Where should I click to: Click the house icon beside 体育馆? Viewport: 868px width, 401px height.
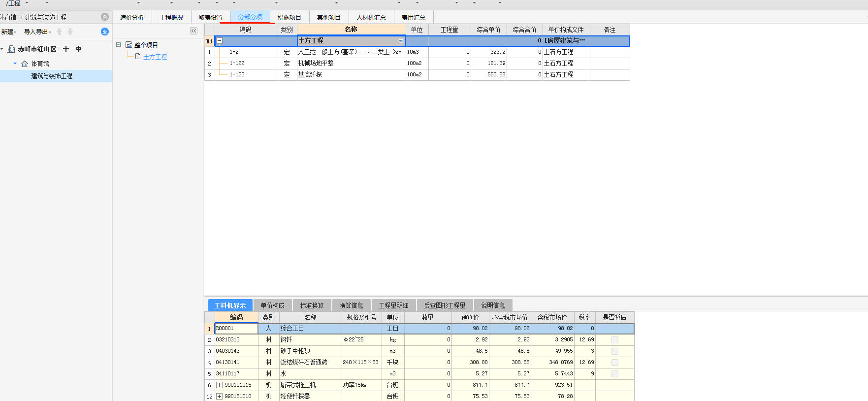pos(25,64)
